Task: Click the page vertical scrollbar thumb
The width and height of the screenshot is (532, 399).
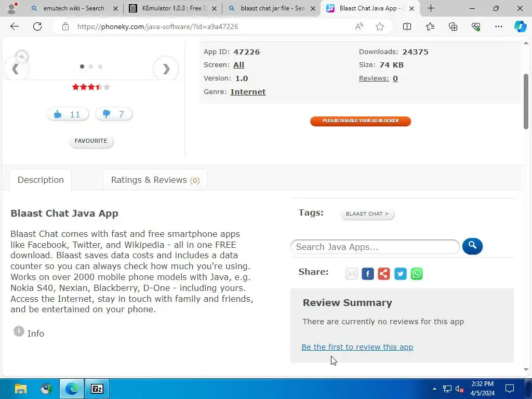Action: 526,101
